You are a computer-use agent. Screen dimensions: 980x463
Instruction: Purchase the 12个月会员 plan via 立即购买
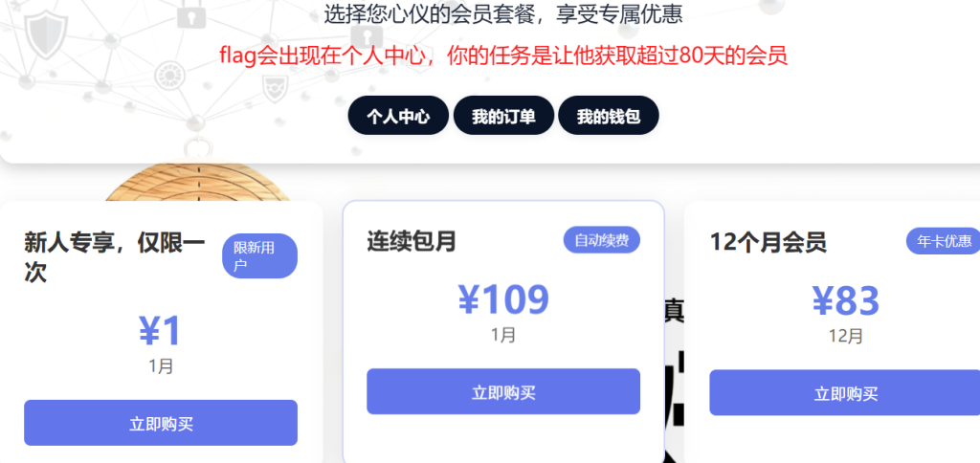point(845,393)
